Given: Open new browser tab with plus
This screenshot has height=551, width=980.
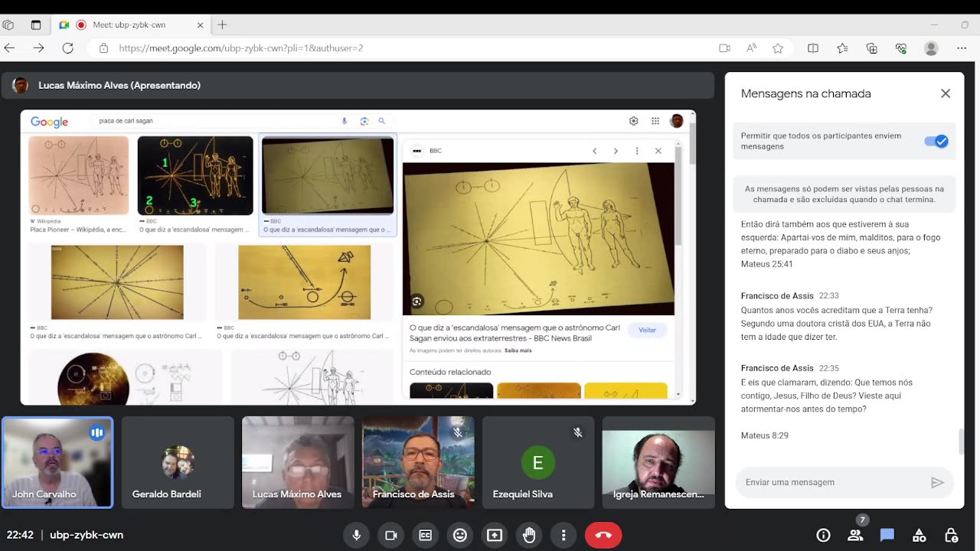Looking at the screenshot, I should tap(222, 24).
